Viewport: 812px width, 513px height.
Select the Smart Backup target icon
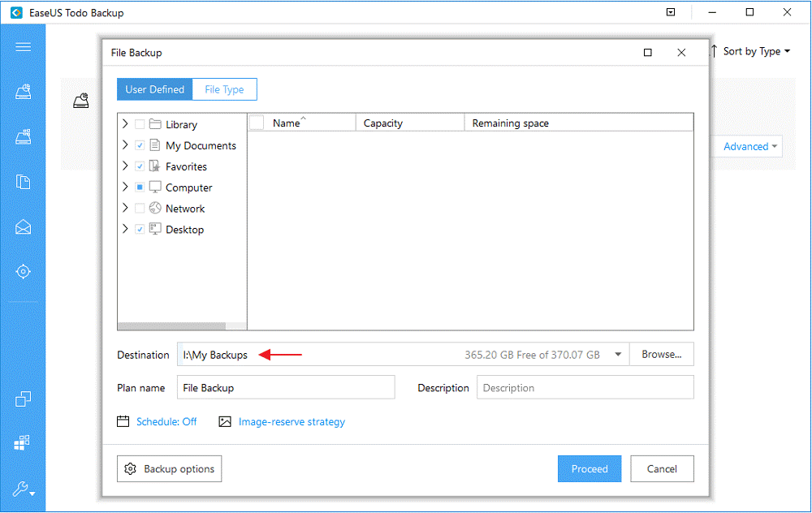[22, 271]
